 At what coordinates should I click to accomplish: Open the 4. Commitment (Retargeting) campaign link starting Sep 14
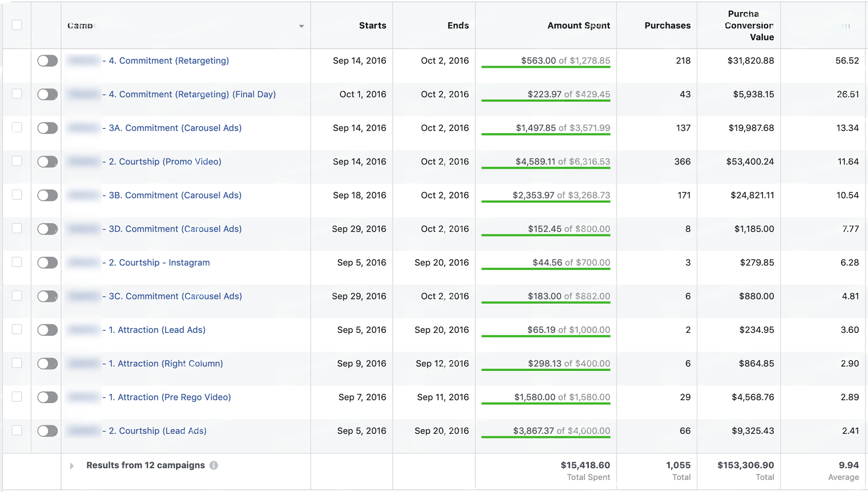(x=166, y=61)
